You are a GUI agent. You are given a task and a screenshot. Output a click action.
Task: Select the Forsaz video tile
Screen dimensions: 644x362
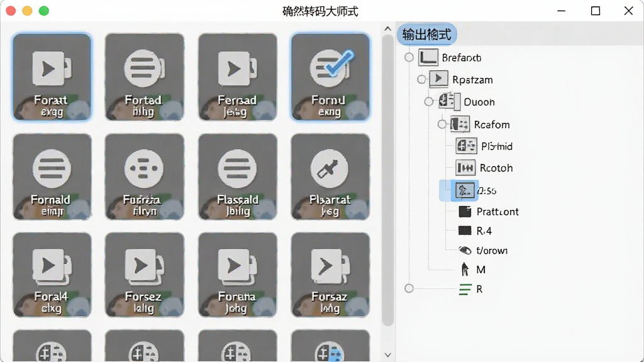click(330, 275)
